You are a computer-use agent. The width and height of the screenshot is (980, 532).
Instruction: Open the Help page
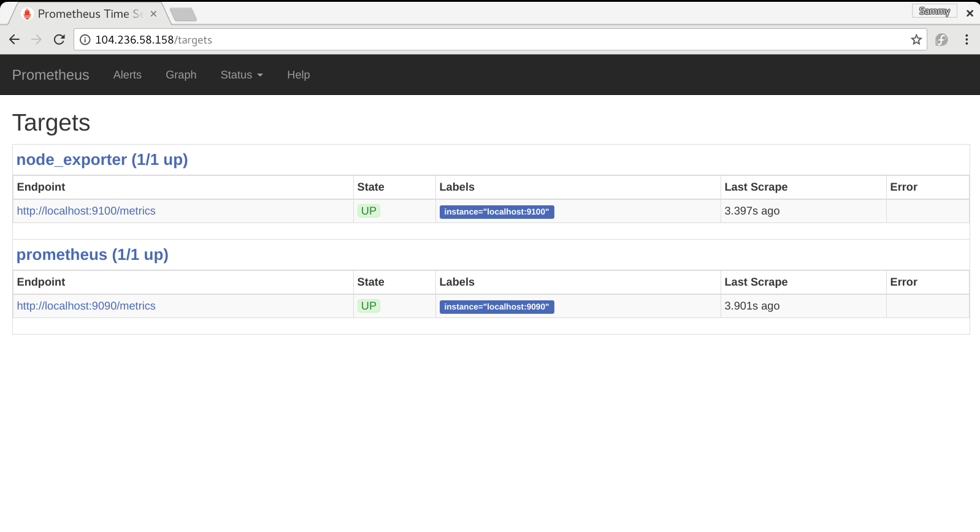pos(299,75)
